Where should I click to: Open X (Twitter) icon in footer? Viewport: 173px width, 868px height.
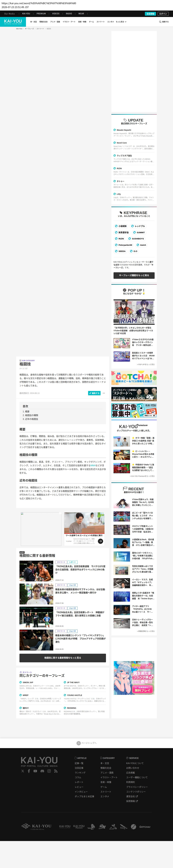23,771
